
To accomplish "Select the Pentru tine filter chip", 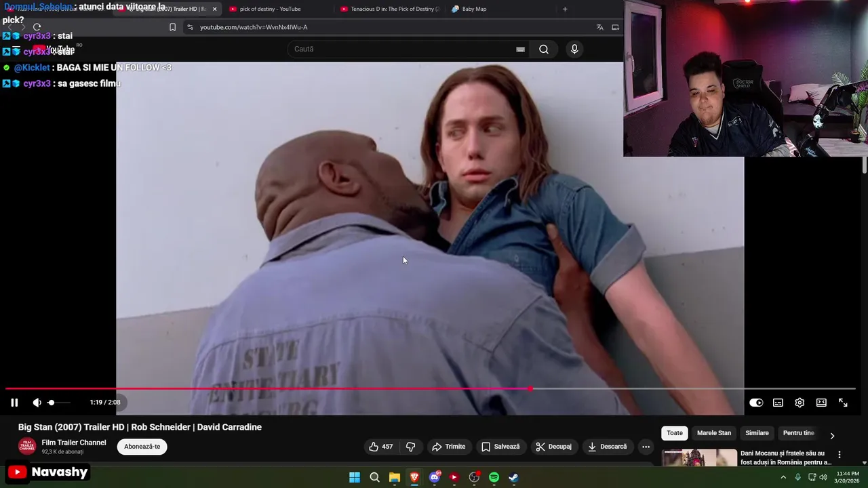I will point(798,433).
